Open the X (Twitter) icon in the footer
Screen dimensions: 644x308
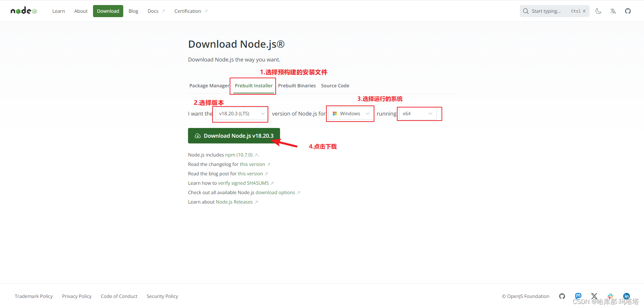(x=594, y=296)
